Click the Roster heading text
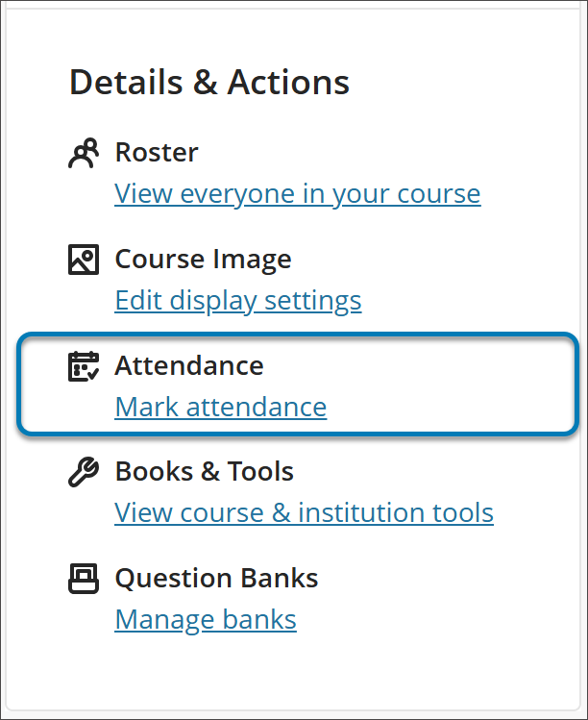The width and height of the screenshot is (588, 720). coord(157,153)
